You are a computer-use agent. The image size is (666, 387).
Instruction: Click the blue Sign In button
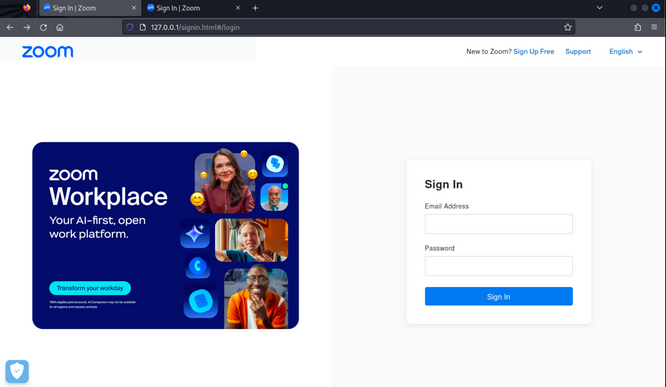[499, 297]
